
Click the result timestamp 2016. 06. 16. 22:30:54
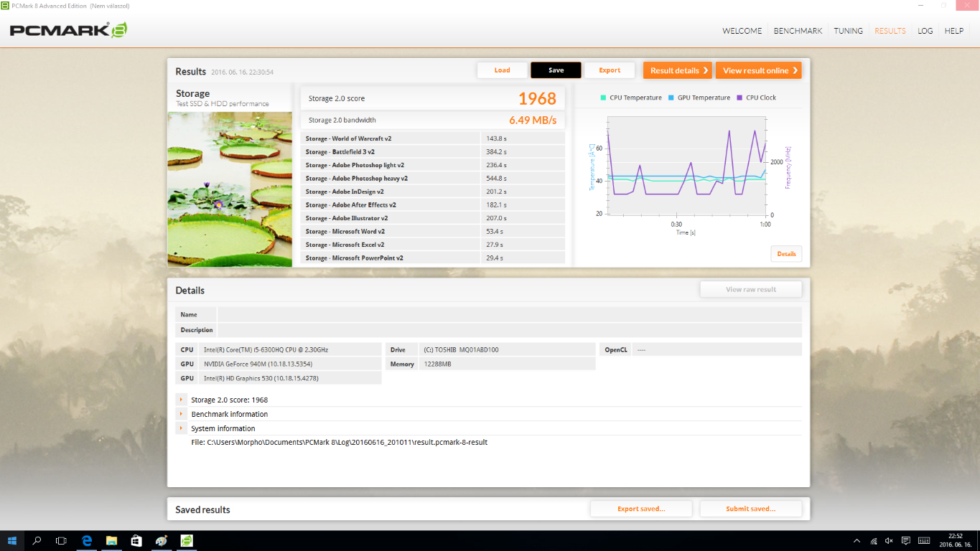point(242,72)
